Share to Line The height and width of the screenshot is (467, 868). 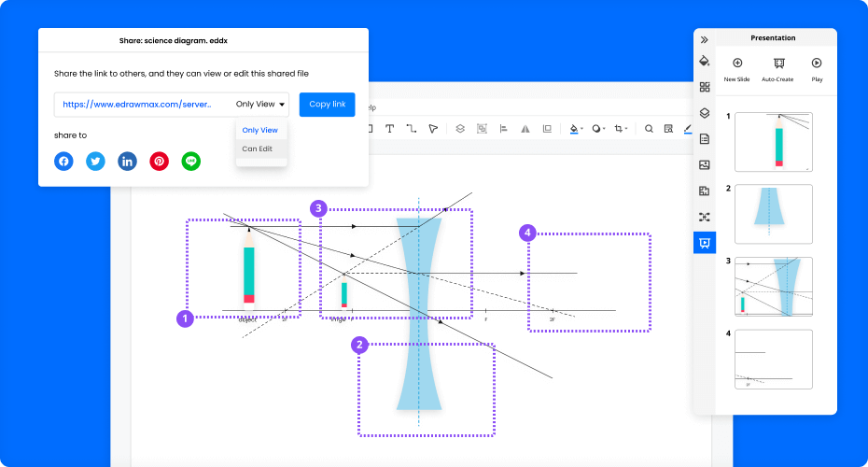tap(191, 162)
